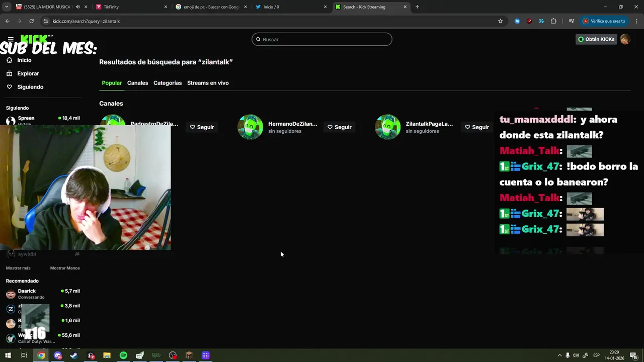This screenshot has height=362, width=644.
Task: Open the Windows Start menu
Action: [x=8, y=355]
